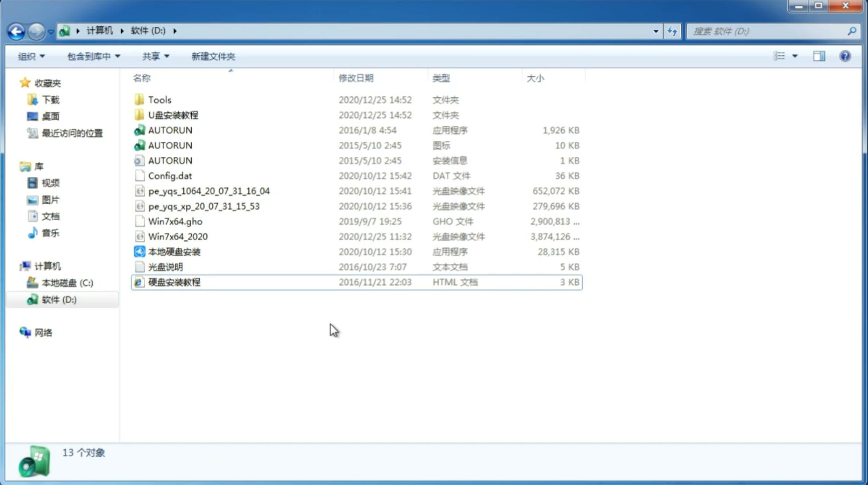
Task: Open the U盘安装教程 folder
Action: click(x=173, y=115)
